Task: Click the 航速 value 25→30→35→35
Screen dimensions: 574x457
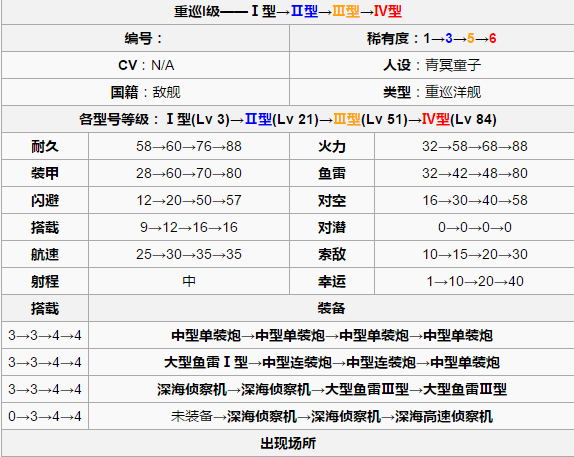Action: [189, 254]
